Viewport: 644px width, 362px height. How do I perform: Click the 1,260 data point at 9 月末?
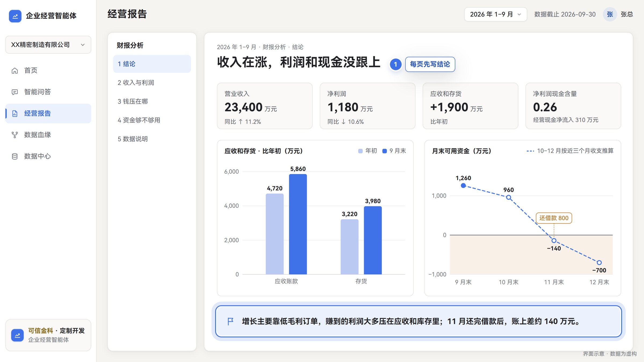pos(463,186)
